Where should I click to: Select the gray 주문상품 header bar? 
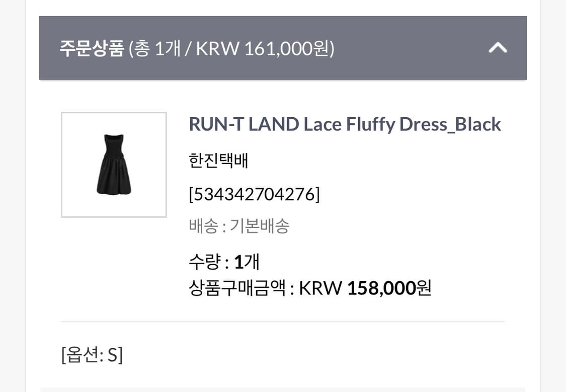pos(283,48)
